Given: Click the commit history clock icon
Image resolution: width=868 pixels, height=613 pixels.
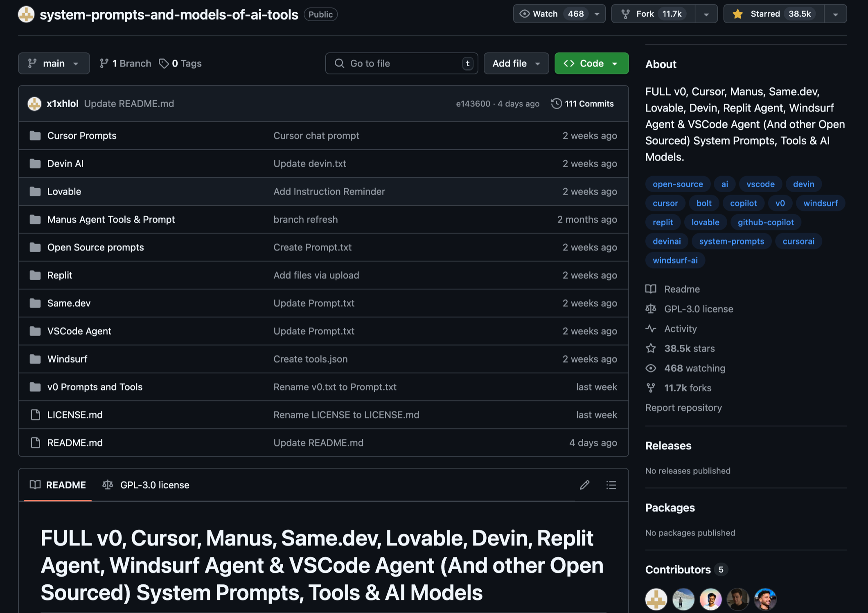Looking at the screenshot, I should [x=556, y=103].
